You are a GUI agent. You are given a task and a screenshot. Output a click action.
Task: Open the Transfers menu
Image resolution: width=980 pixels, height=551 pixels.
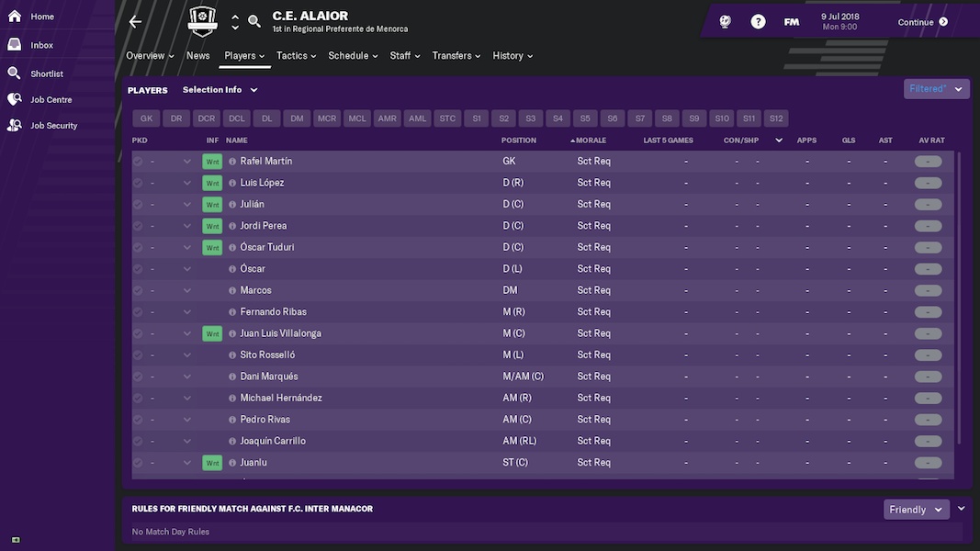pyautogui.click(x=456, y=56)
